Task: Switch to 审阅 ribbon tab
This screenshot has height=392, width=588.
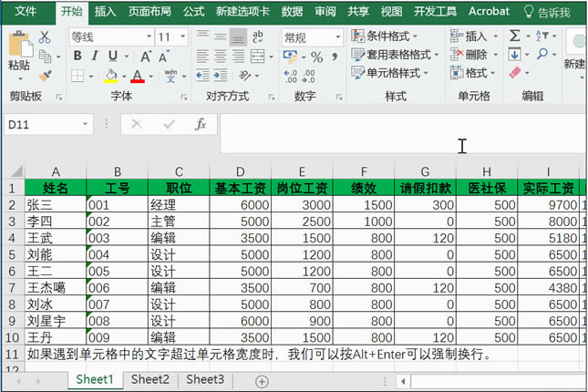Action: [x=325, y=12]
